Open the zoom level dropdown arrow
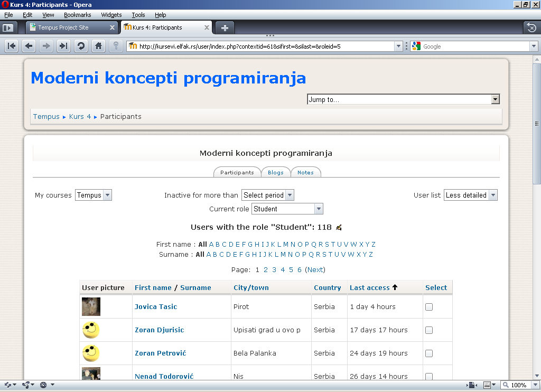Viewport: 541px width, 392px height. [536, 385]
